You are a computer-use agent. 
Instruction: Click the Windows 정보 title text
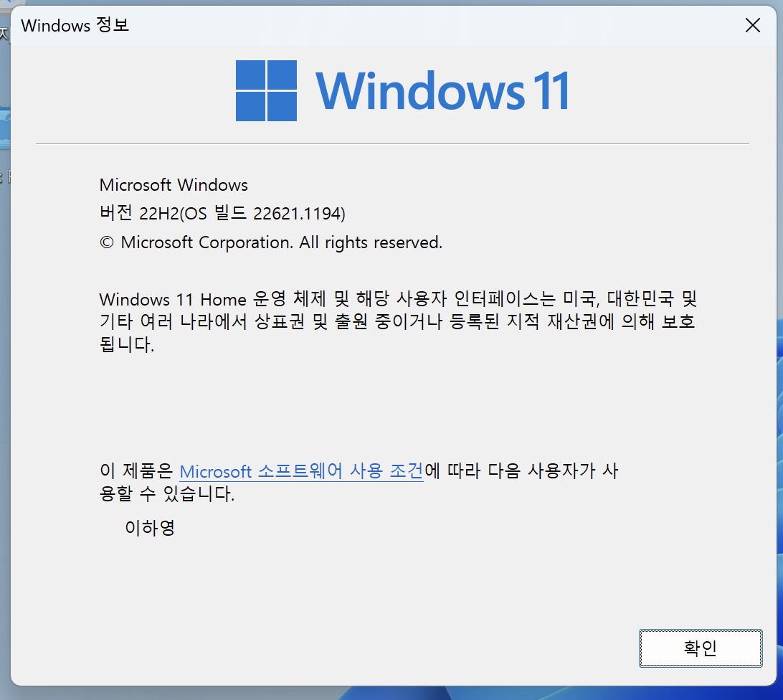click(75, 25)
